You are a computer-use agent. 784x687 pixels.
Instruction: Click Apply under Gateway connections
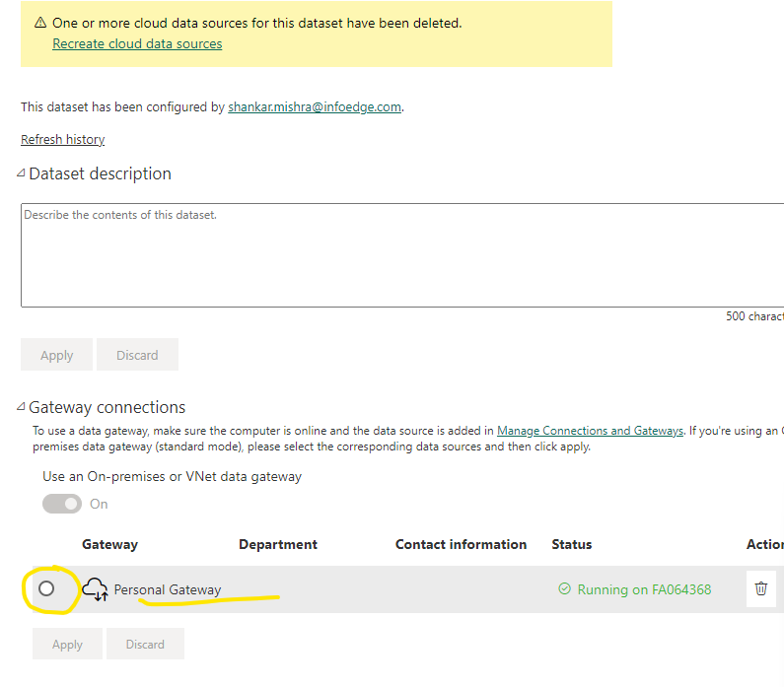[x=67, y=644]
